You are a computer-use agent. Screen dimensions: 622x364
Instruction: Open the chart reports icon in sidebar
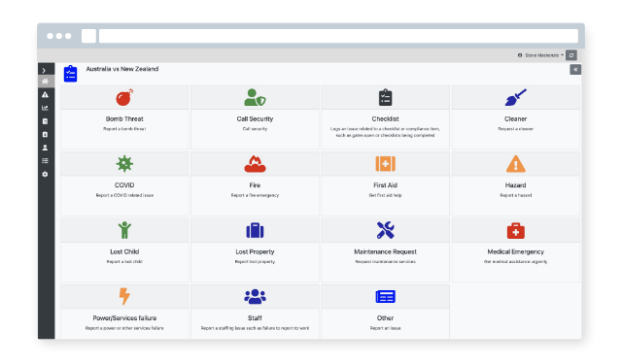click(46, 108)
